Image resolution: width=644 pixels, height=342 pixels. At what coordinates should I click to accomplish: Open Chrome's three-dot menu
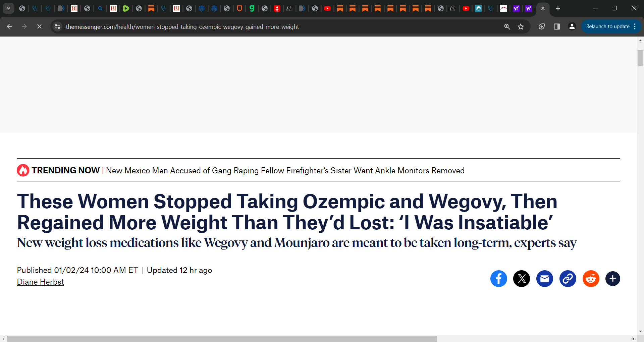point(635,26)
